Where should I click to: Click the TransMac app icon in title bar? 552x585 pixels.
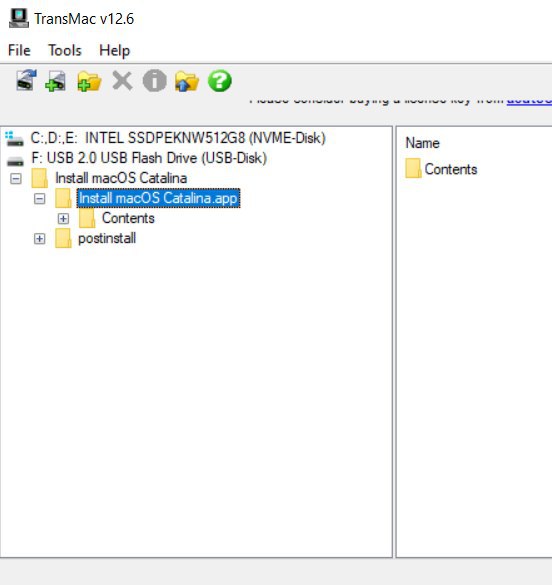19,18
